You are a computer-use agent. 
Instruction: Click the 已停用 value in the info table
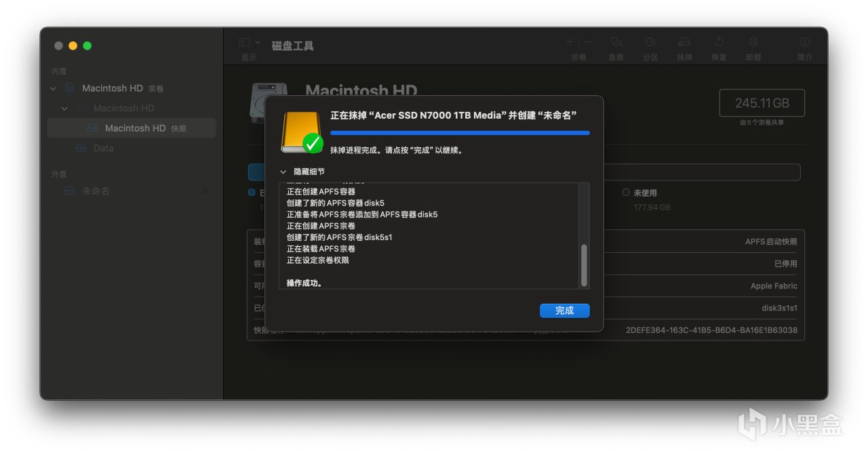click(786, 264)
